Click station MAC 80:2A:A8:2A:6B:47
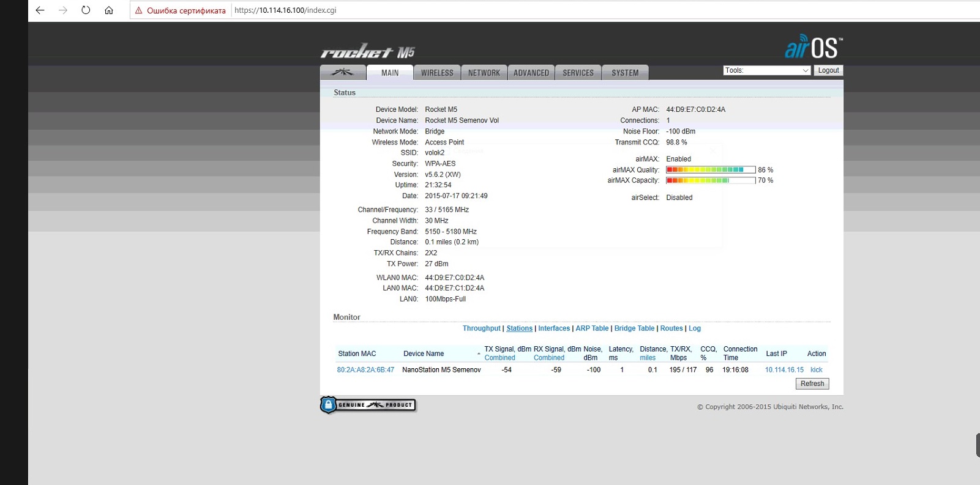The width and height of the screenshot is (980, 485). pos(365,370)
